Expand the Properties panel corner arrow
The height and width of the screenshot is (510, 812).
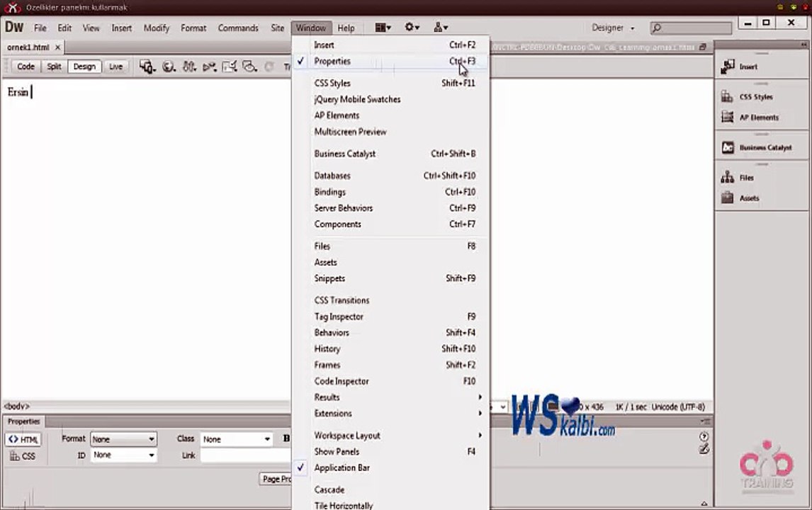(x=704, y=503)
